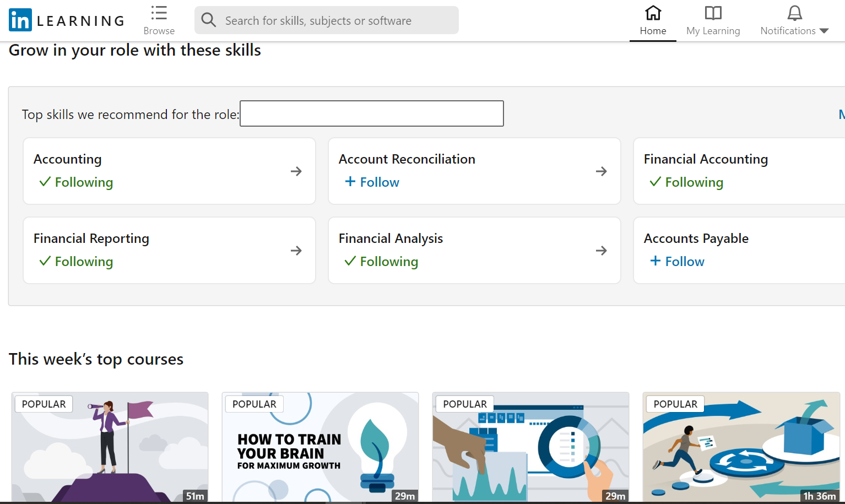Unfollow the Accounting skill
This screenshot has width=845, height=504.
tap(75, 182)
